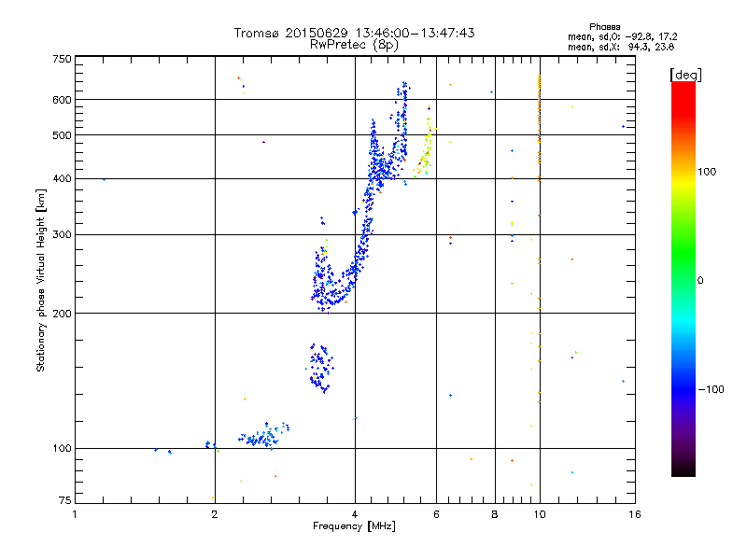Click the 'mean, sd,O: -92.8, 17.2' line
This screenshot has height=560, width=747.
[622, 36]
